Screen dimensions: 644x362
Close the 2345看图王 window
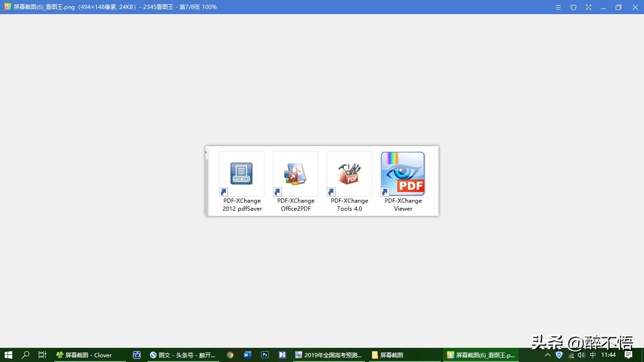(x=635, y=7)
